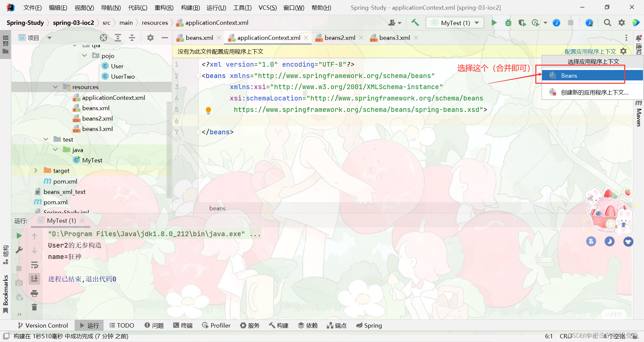Screen dimensions: 644x342
Task: Open 终端 terminal tool window
Action: 183,326
